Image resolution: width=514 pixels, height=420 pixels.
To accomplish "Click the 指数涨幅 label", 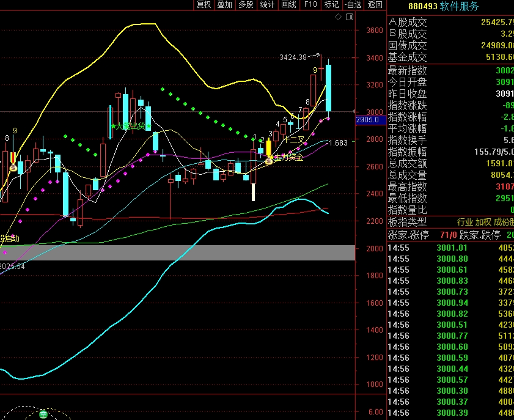I will pos(408,117).
